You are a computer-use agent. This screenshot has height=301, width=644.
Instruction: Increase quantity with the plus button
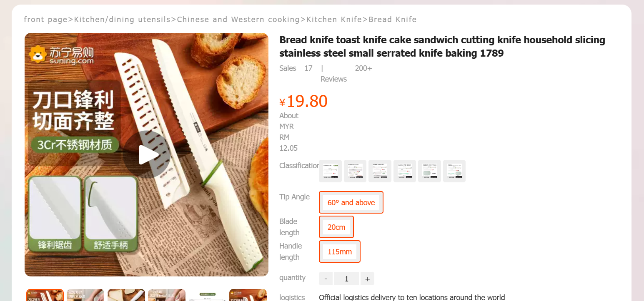point(367,278)
